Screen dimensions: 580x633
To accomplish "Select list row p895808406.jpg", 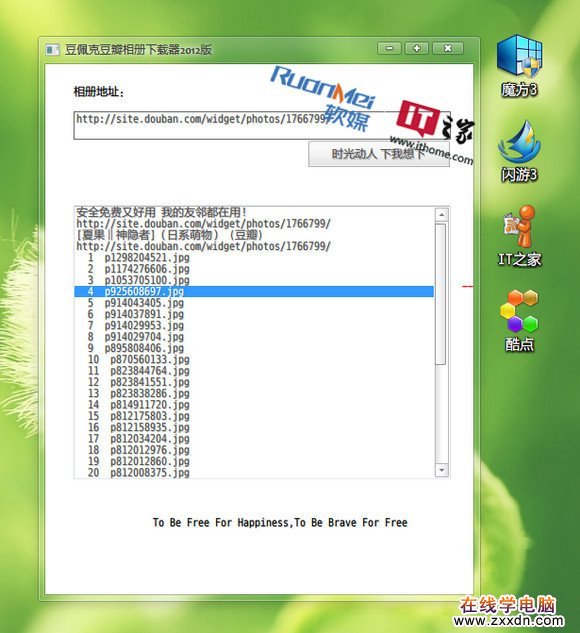I will [x=254, y=348].
